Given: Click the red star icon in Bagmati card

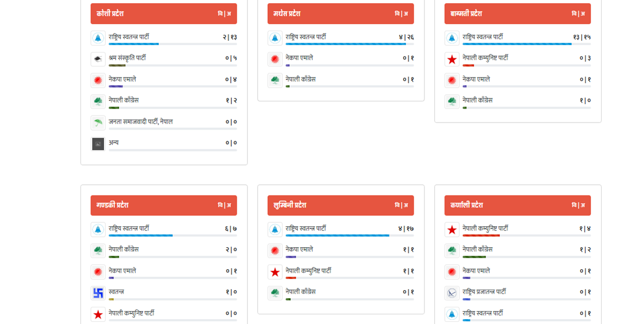Looking at the screenshot, I should pyautogui.click(x=452, y=59).
